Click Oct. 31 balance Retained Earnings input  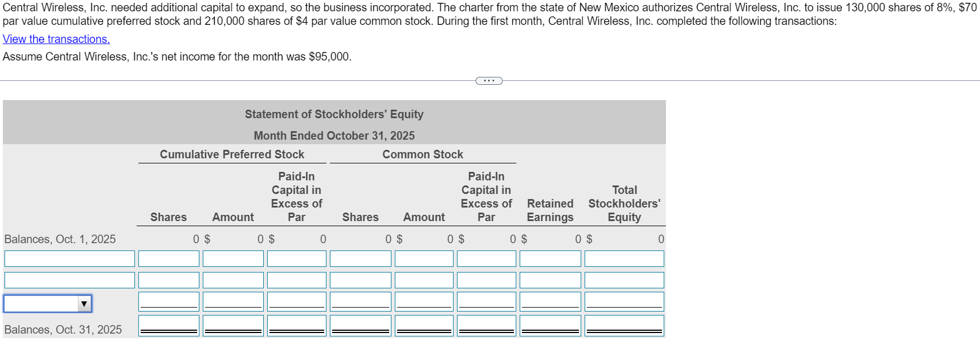coord(550,326)
